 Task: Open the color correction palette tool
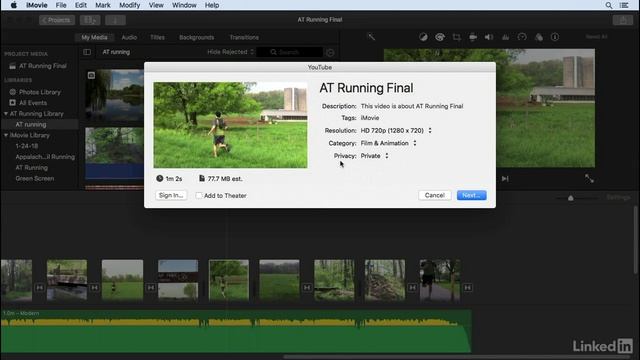coord(440,37)
